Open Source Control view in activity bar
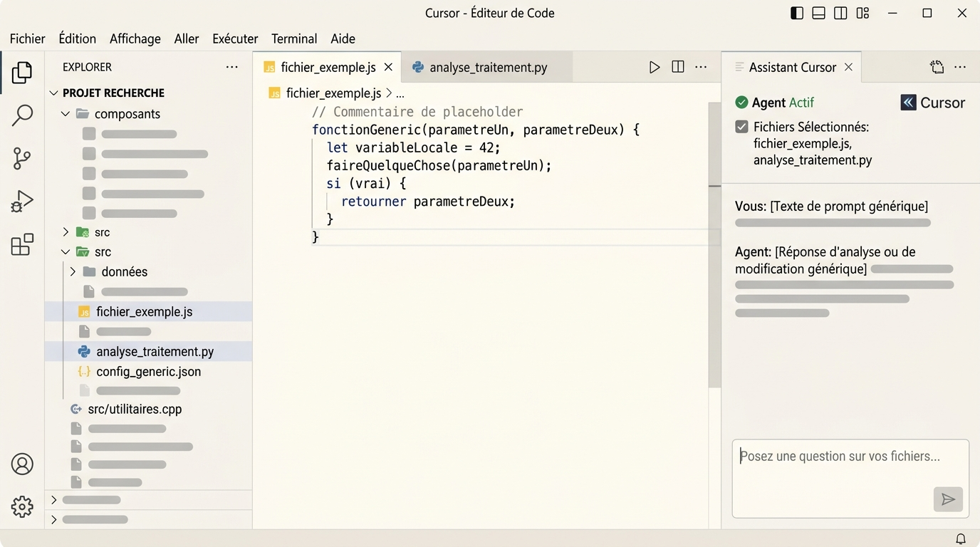The image size is (980, 547). point(22,158)
